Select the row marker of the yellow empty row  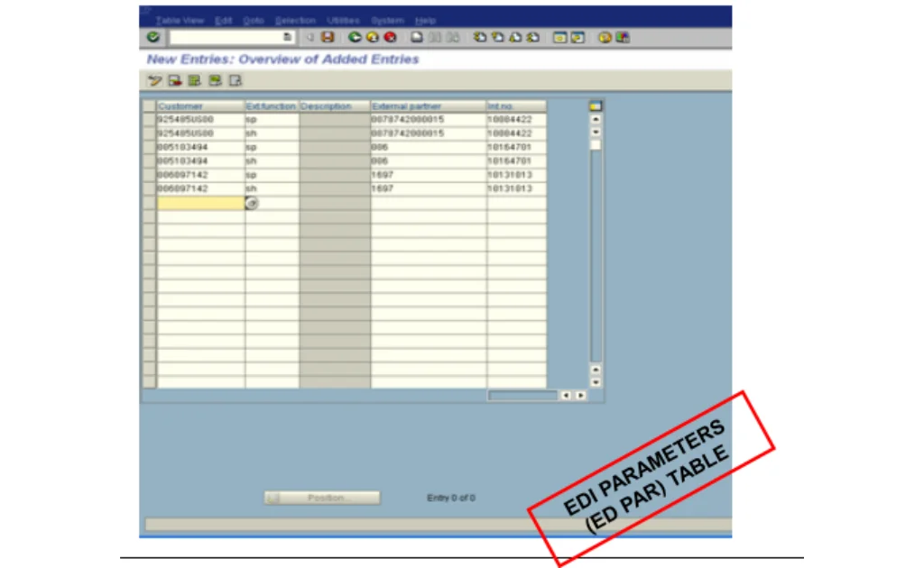coord(150,203)
